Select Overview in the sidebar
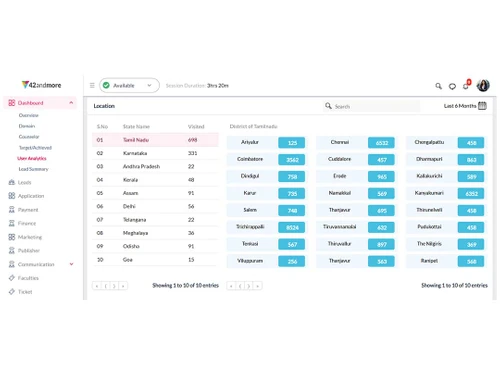Viewport: 500px width, 375px height. pos(29,115)
